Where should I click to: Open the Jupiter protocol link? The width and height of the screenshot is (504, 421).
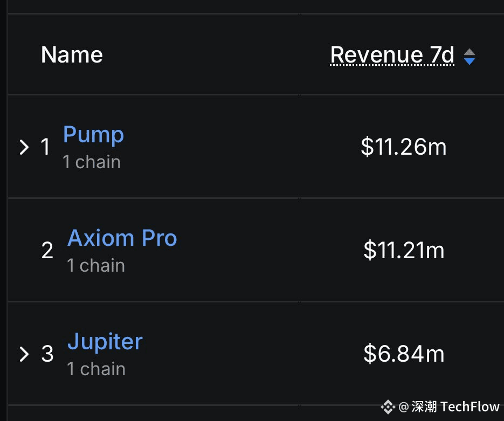click(105, 341)
